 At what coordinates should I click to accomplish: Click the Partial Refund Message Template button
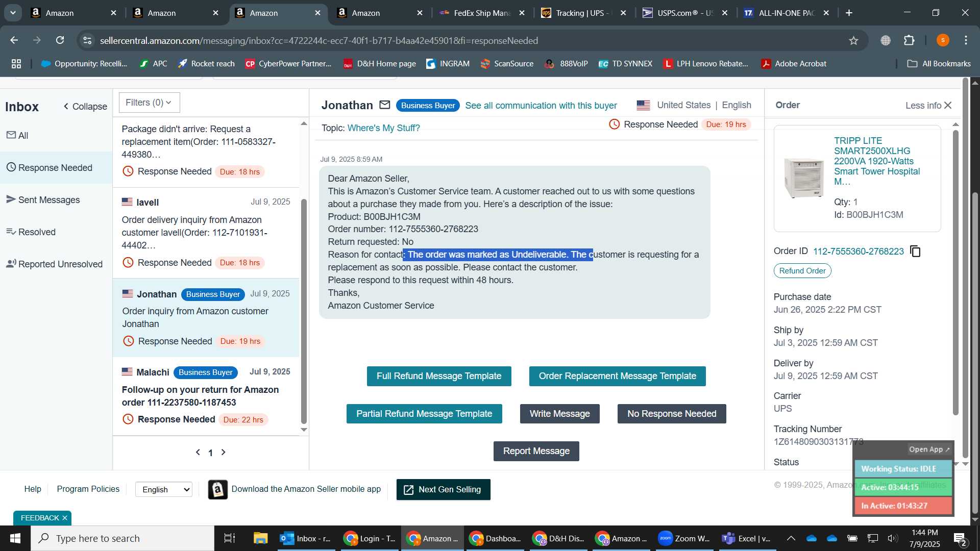[424, 414]
